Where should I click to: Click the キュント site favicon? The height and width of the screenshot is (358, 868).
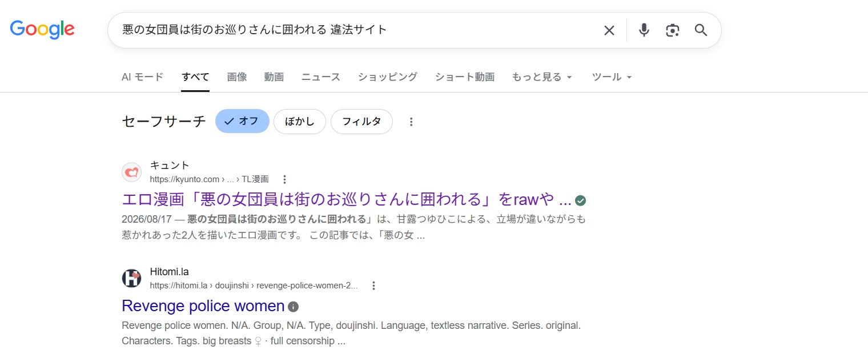pos(131,172)
